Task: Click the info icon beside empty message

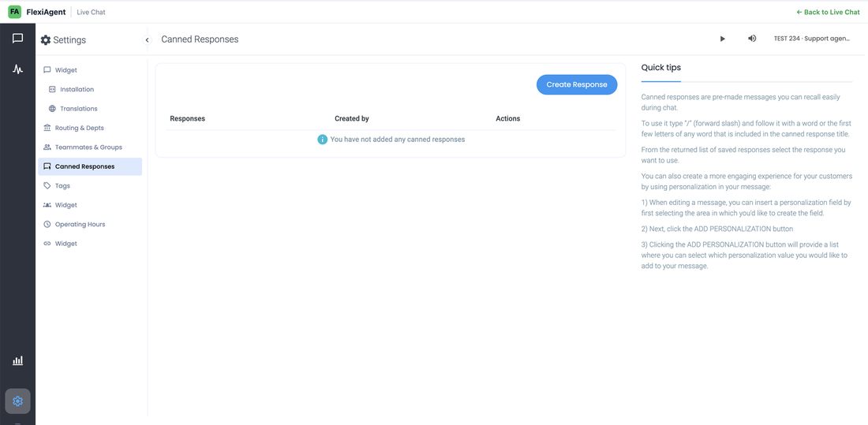Action: [x=322, y=140]
